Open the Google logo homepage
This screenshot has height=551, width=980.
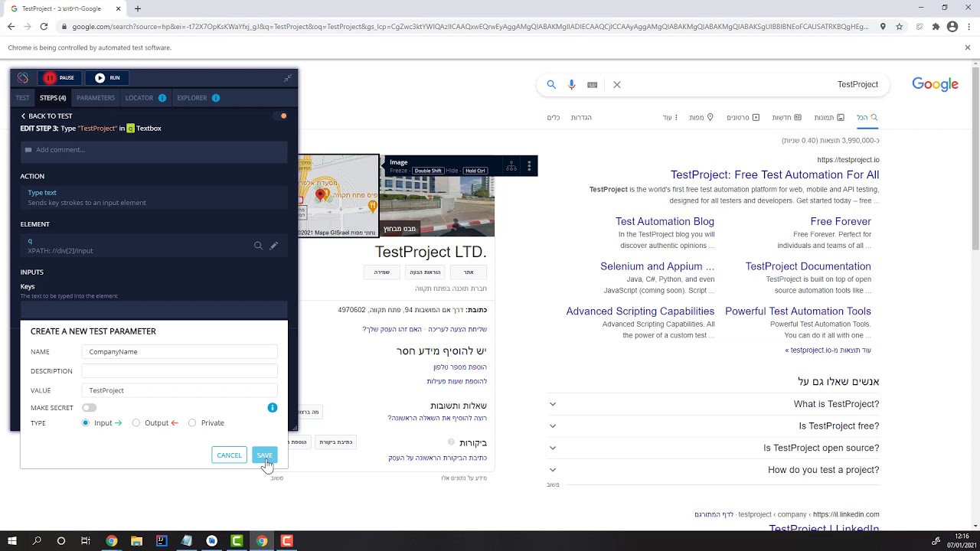(935, 85)
